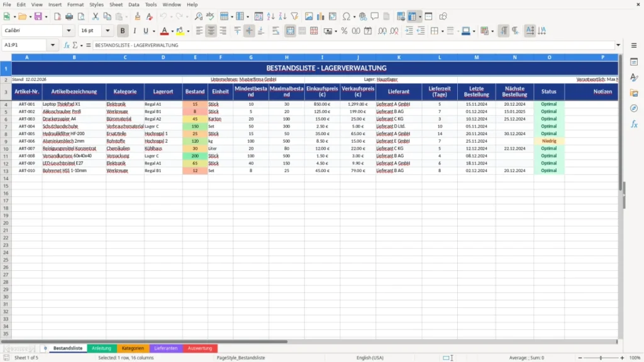
Task: Toggle Center Horizontally alignment
Action: pyautogui.click(x=211, y=31)
